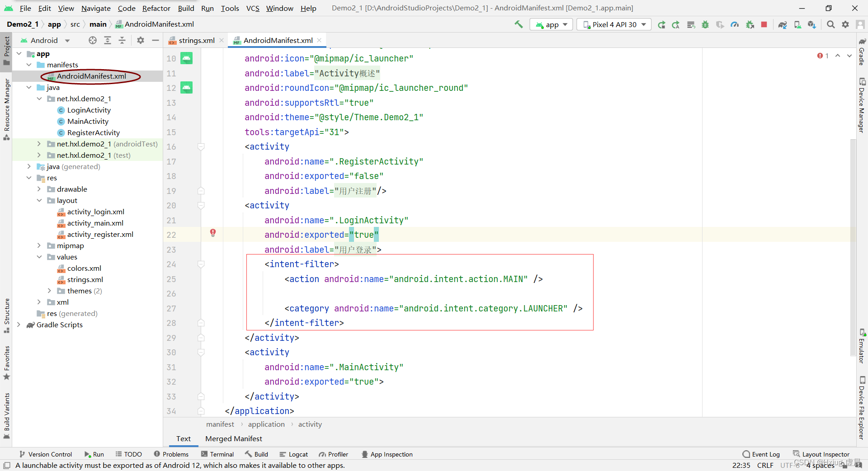Viewport: 868px width, 471px height.
Task: Expand the drawable folder
Action: (39, 189)
